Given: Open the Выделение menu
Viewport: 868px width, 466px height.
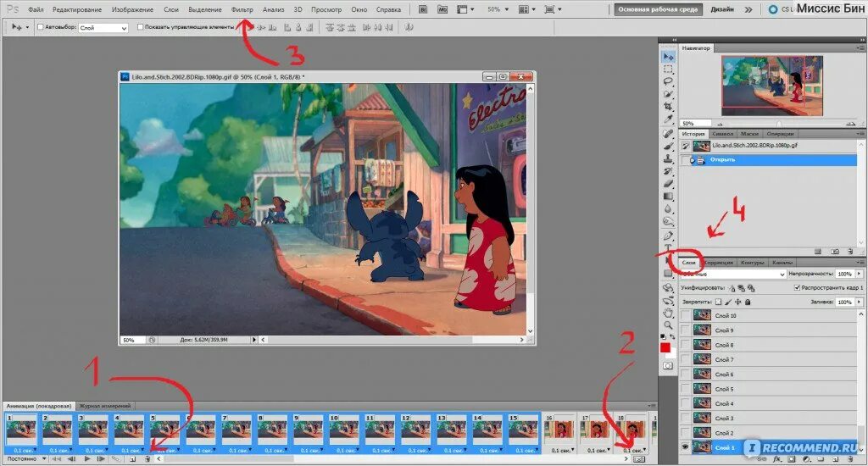Looking at the screenshot, I should coord(205,9).
